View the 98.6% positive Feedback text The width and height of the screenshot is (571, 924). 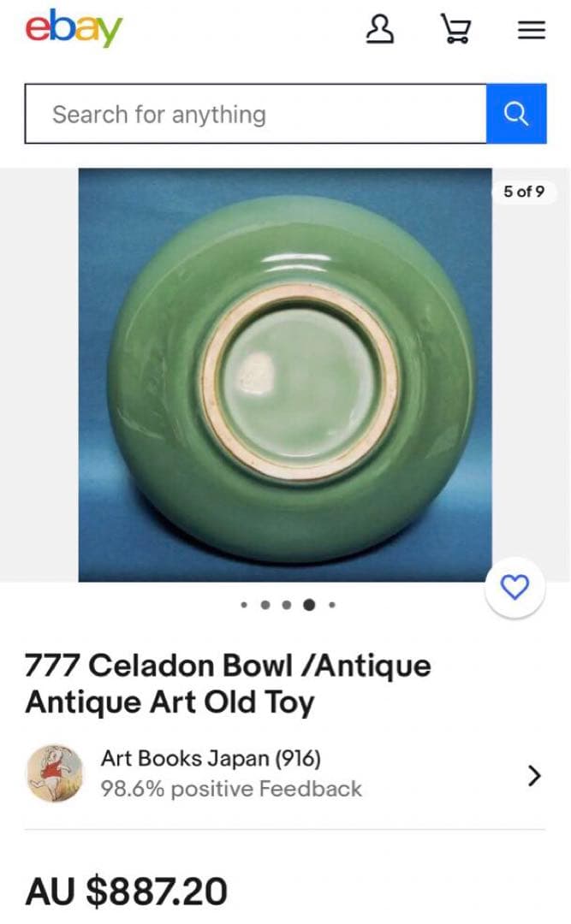pos(230,789)
